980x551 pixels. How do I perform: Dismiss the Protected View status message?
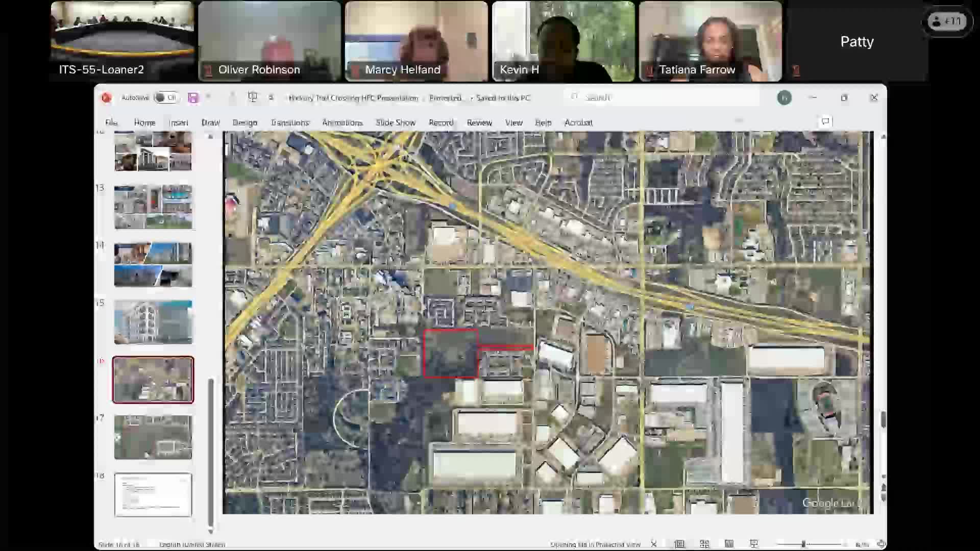(x=654, y=544)
